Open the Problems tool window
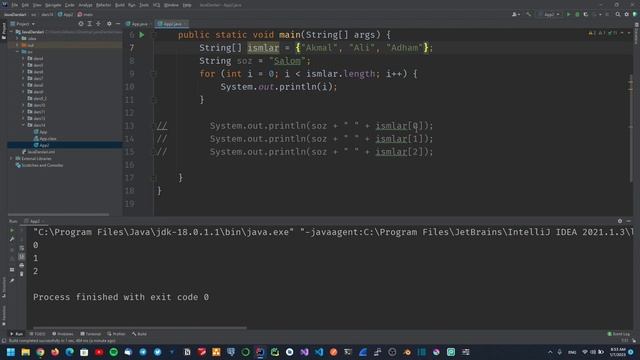 pyautogui.click(x=62, y=334)
